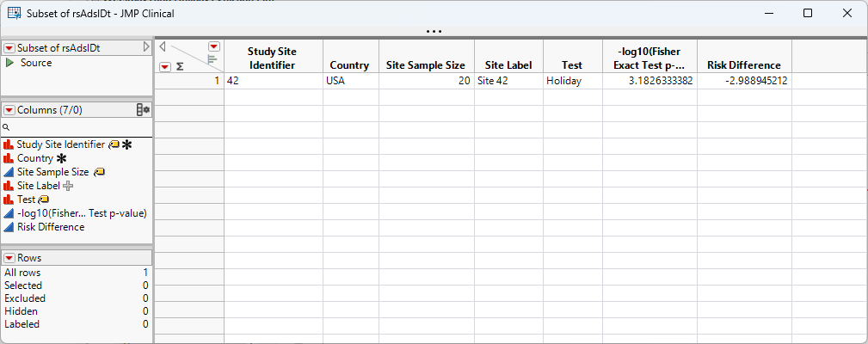Click the Holiday cell
This screenshot has height=344, width=868.
pos(572,81)
